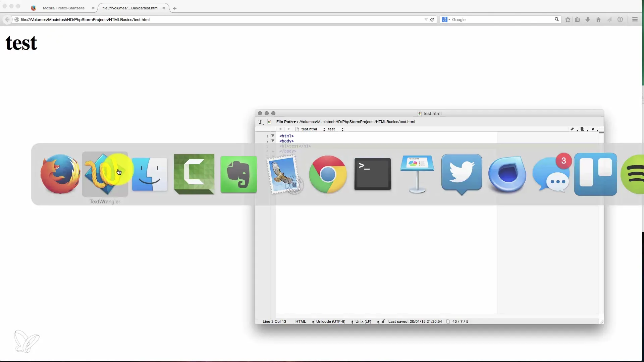Open the includes menu in TextWrangler navigation bar
This screenshot has height=362, width=644.
(x=584, y=129)
